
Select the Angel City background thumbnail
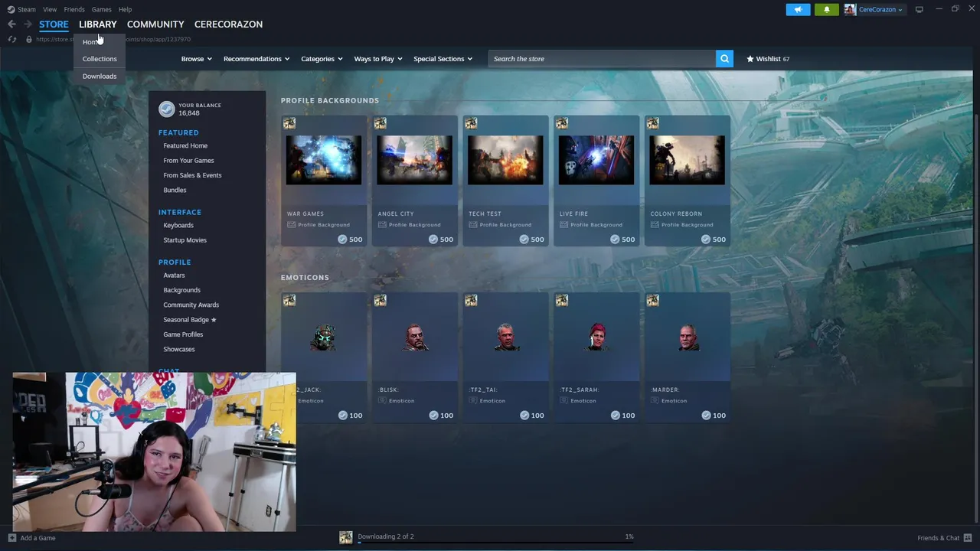pos(414,160)
